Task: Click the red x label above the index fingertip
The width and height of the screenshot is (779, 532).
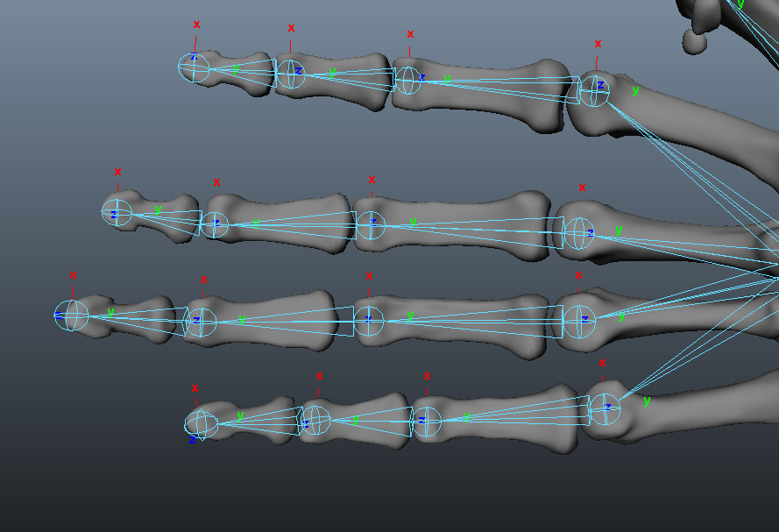Action: 195,26
